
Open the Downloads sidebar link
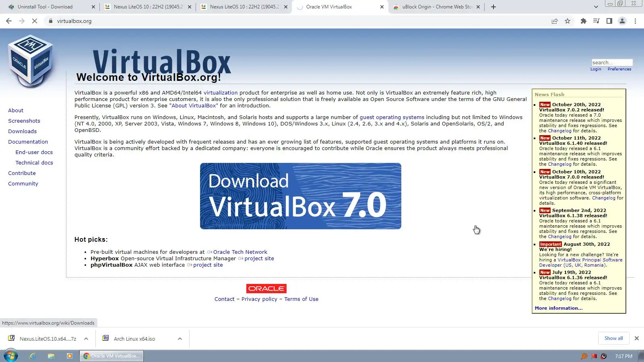[x=22, y=131]
